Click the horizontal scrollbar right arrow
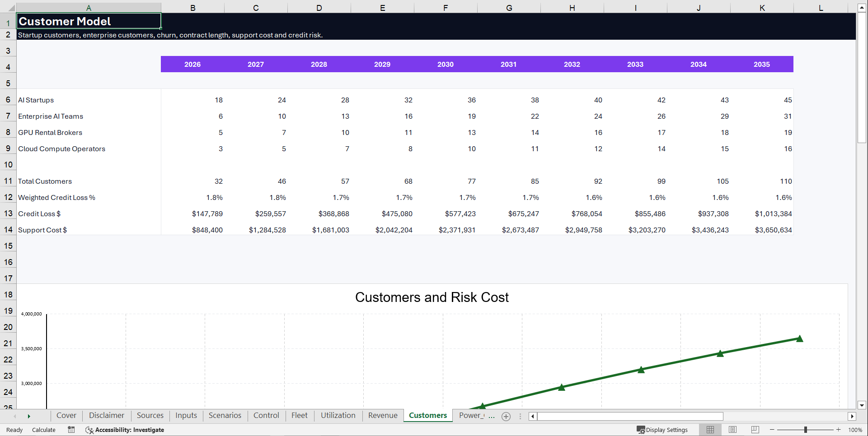 (852, 416)
